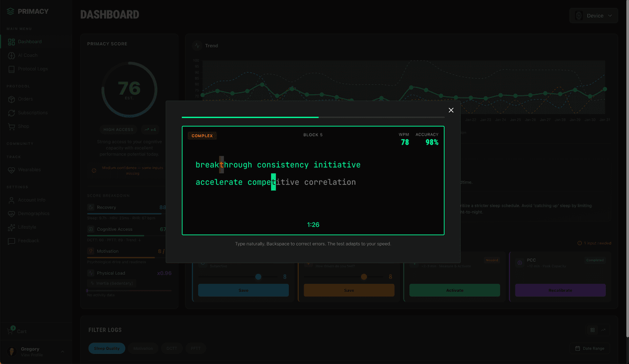The image size is (629, 364).
Task: Click the blue slider handle set to 8
Action: coord(258,277)
